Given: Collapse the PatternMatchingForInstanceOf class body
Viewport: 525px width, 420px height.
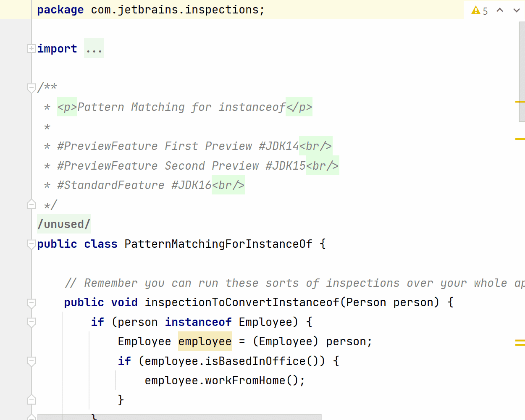Looking at the screenshot, I should [x=31, y=244].
